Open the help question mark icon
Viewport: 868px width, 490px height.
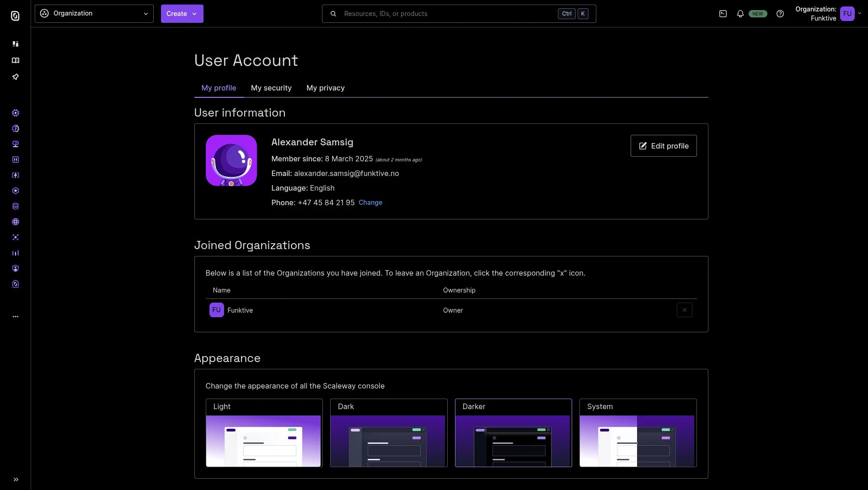780,14
